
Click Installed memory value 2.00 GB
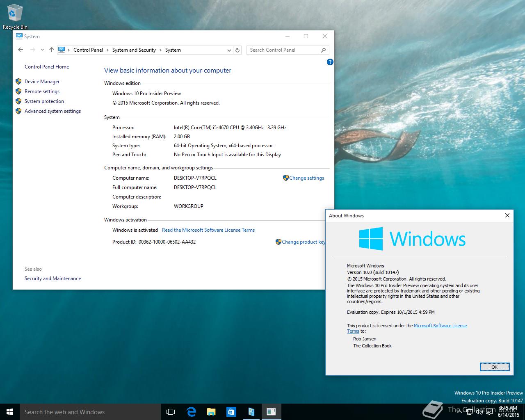[182, 137]
